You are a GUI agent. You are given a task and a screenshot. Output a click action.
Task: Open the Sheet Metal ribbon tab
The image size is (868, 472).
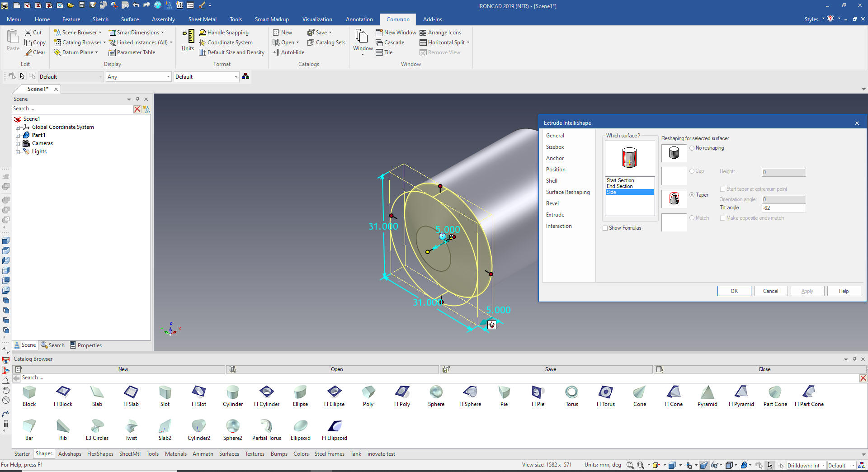point(202,19)
